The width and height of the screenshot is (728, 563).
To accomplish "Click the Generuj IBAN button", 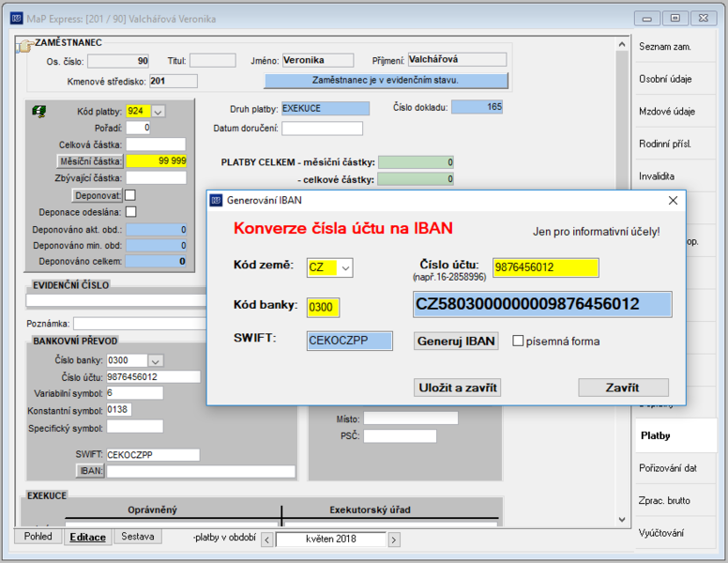I will [456, 341].
